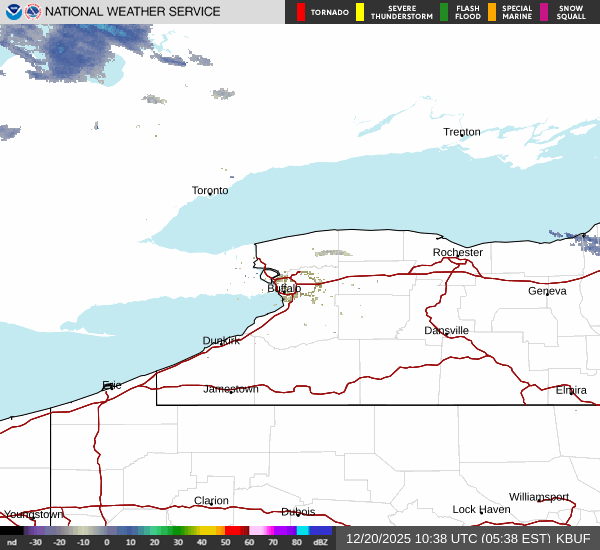
Task: Click the Trenton label on map
Action: pos(462,132)
